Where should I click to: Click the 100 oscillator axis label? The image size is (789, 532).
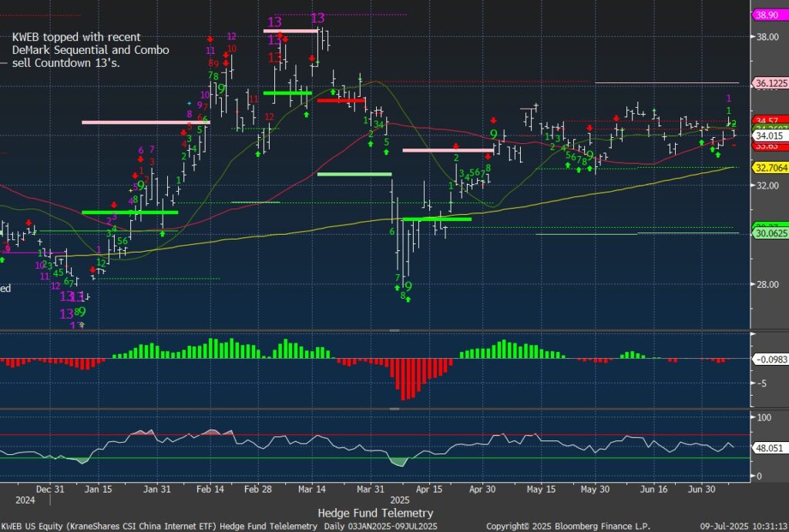764,417
